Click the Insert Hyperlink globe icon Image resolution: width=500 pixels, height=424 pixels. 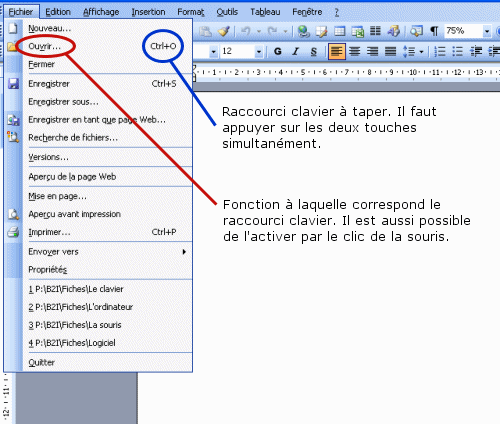pyautogui.click(x=303, y=31)
